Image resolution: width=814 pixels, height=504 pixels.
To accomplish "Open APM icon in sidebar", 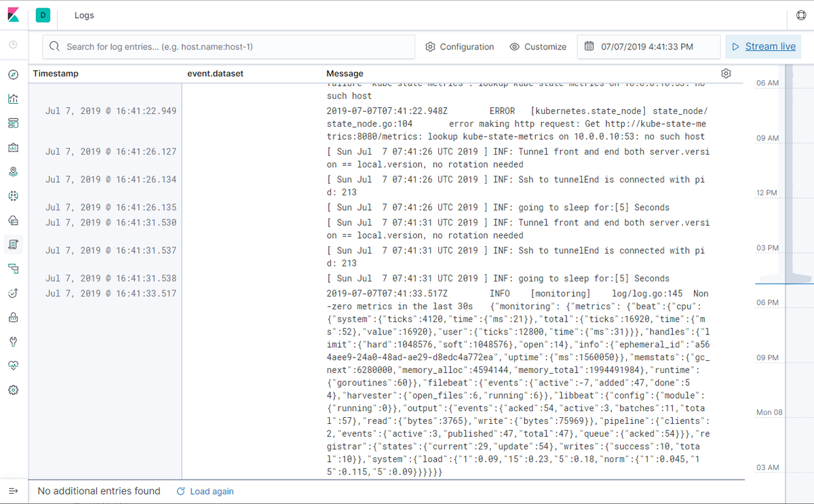I will click(14, 269).
